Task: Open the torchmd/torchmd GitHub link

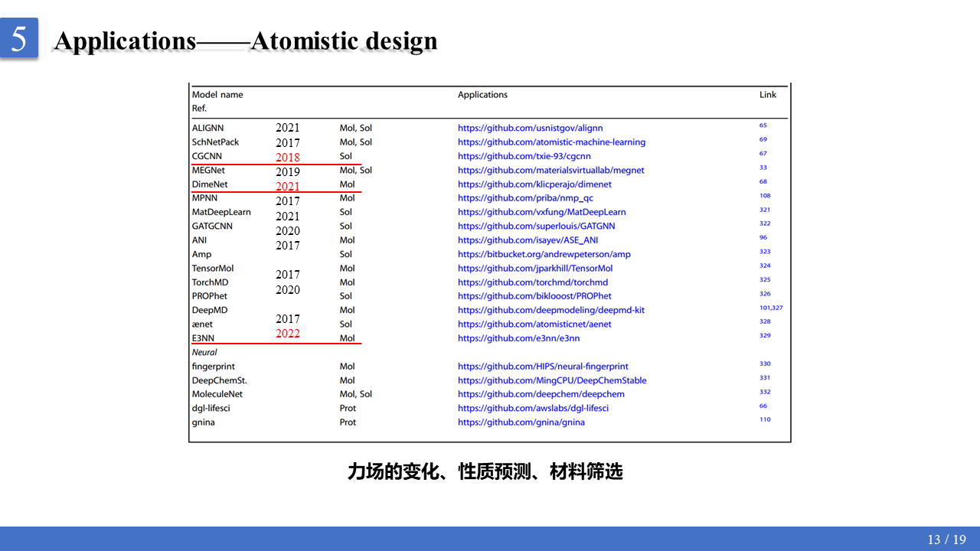Action: click(x=533, y=282)
